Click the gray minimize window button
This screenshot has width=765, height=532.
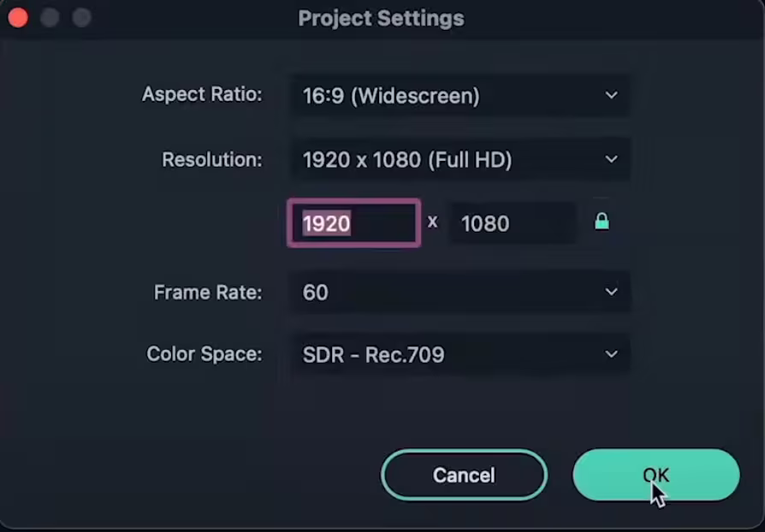(x=50, y=17)
